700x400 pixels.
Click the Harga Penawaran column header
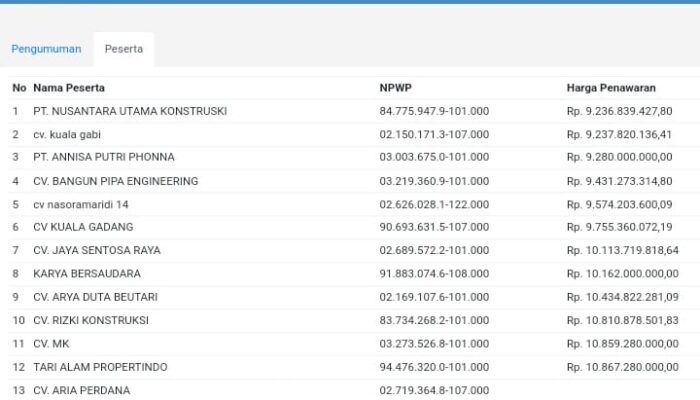tap(611, 88)
